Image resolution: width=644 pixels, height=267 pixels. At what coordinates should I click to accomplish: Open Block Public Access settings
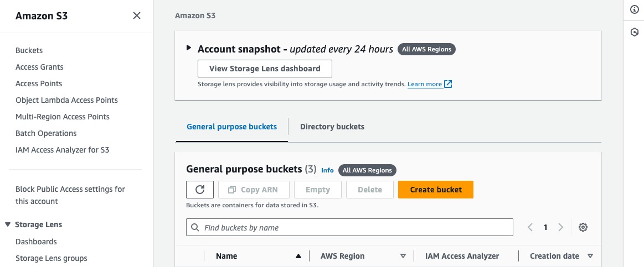click(x=70, y=195)
